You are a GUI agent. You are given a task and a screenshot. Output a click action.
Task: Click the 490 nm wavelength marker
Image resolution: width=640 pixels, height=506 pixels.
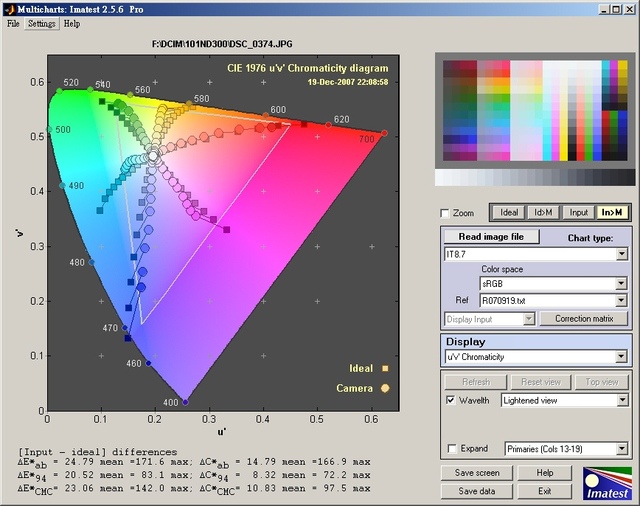pyautogui.click(x=62, y=186)
